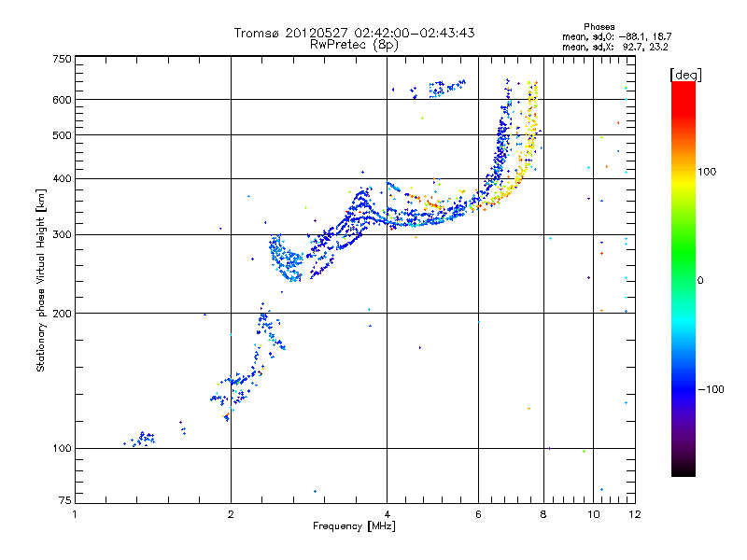The image size is (747, 560).
Task: Click the rainbow phase colorbar
Action: [684, 279]
